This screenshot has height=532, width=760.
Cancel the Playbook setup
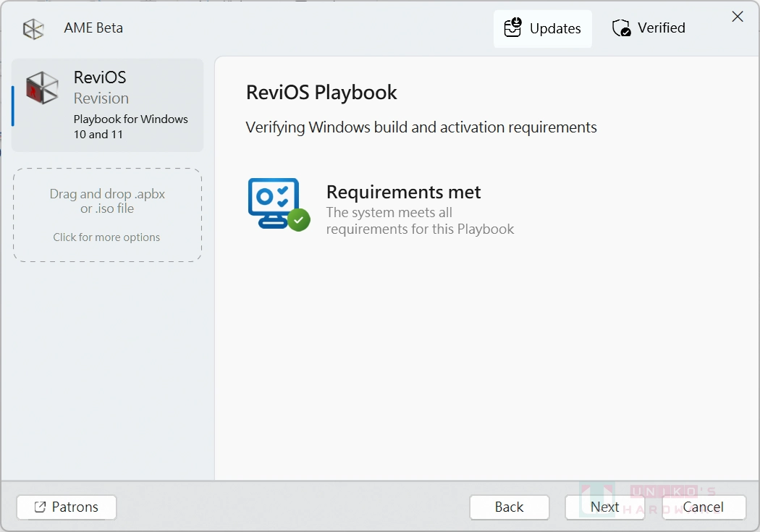[703, 507]
